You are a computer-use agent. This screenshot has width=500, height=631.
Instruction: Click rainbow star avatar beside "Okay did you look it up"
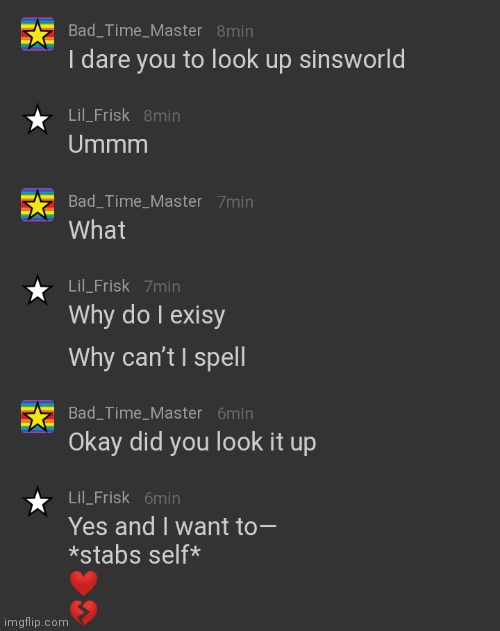coord(37,417)
